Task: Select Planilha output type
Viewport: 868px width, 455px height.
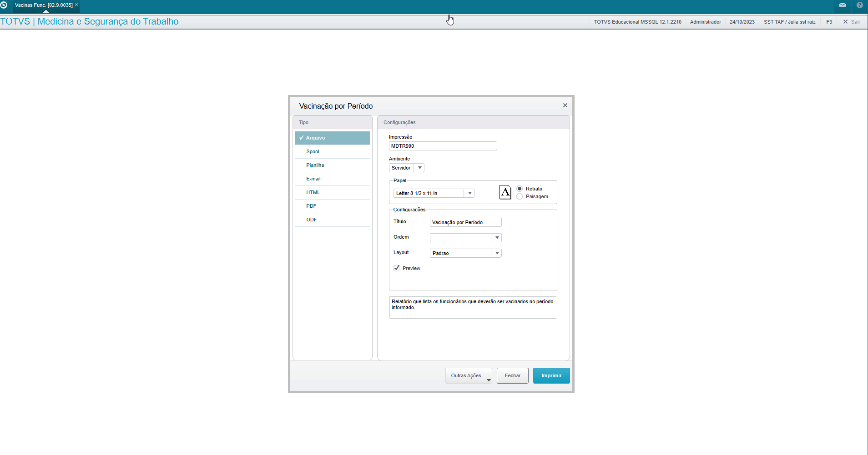Action: (333, 165)
